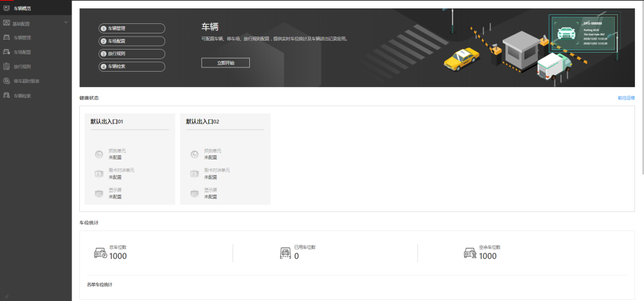The width and height of the screenshot is (644, 301).
Task: Click 抓拍单元 camera icon in 默认出入口01
Action: click(x=99, y=154)
